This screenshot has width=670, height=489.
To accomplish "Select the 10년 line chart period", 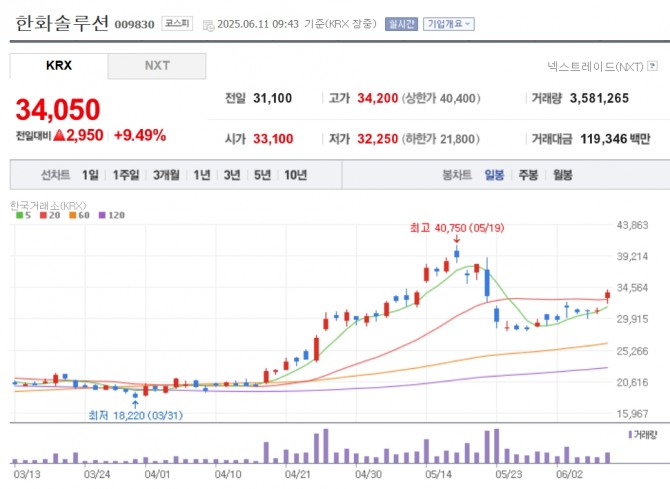I will tap(296, 175).
